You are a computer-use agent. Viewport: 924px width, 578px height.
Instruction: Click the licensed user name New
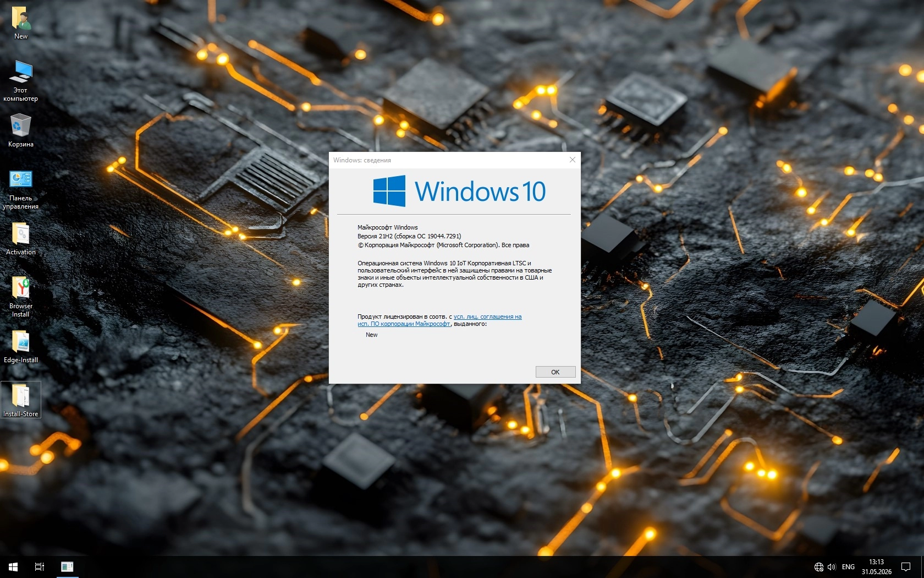pyautogui.click(x=372, y=335)
